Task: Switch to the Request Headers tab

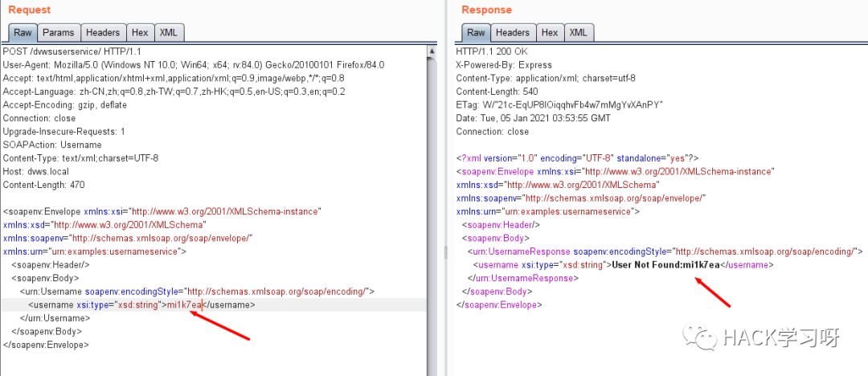Action: (x=103, y=33)
